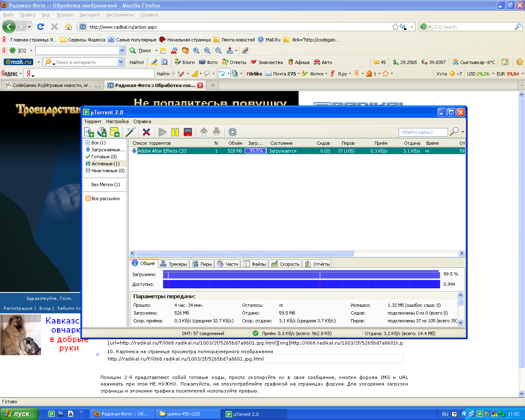Click the Доступно availability bar

click(301, 284)
